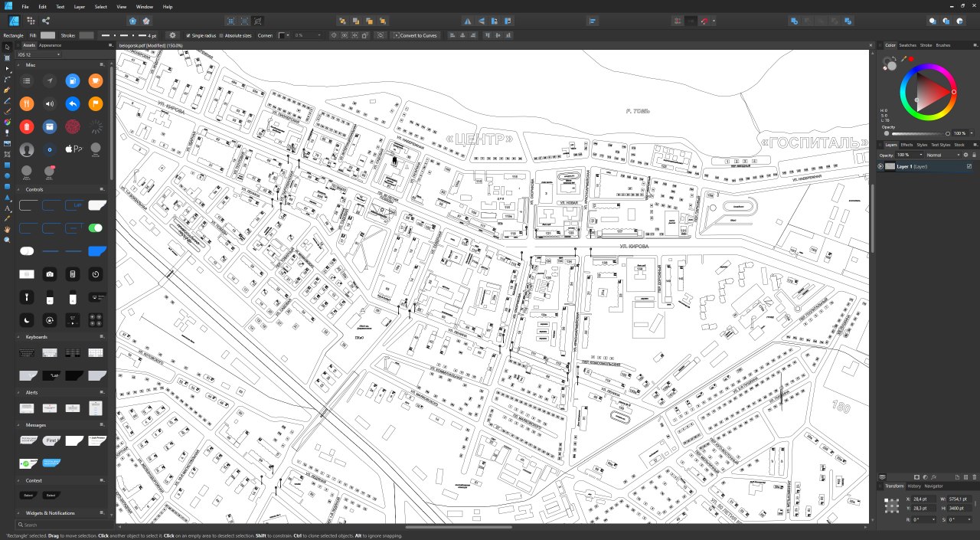Screen dimensions: 980x540
Task: Select the Pen tool
Action: pyautogui.click(x=8, y=90)
